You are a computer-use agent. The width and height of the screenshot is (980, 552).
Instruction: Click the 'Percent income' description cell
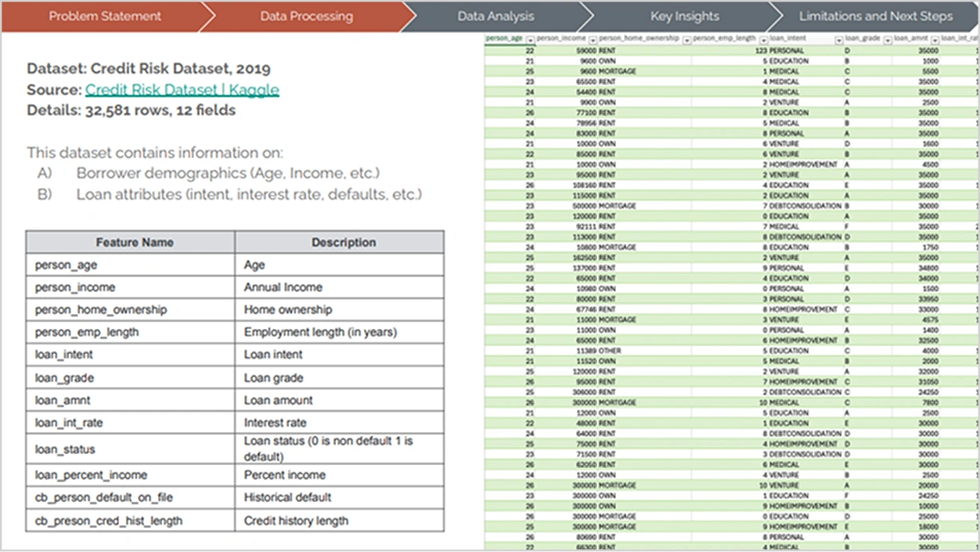(340, 475)
